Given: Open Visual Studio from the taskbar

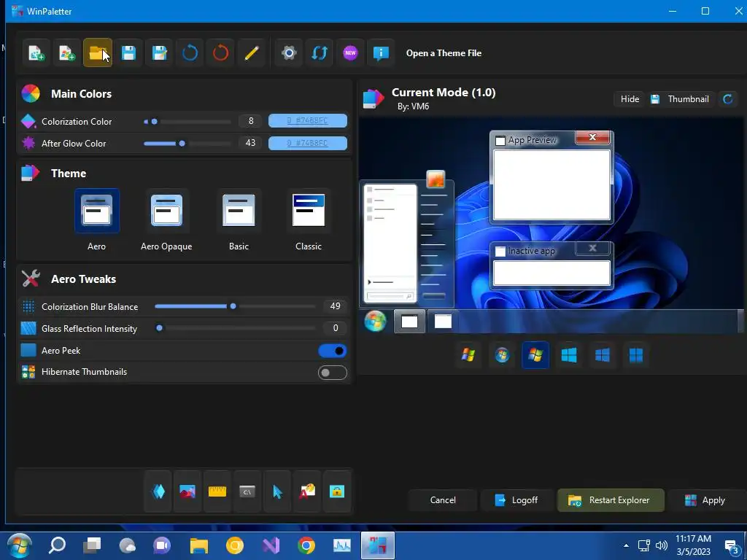Looking at the screenshot, I should click(271, 545).
